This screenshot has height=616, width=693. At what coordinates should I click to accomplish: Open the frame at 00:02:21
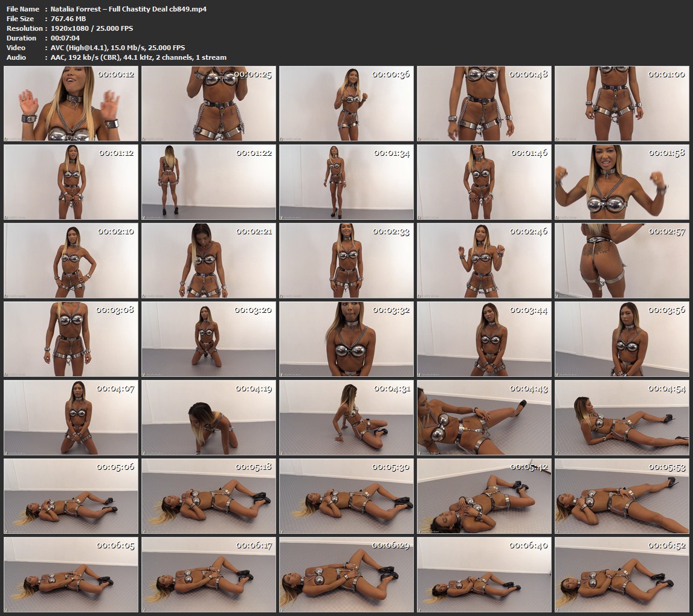pyautogui.click(x=208, y=260)
